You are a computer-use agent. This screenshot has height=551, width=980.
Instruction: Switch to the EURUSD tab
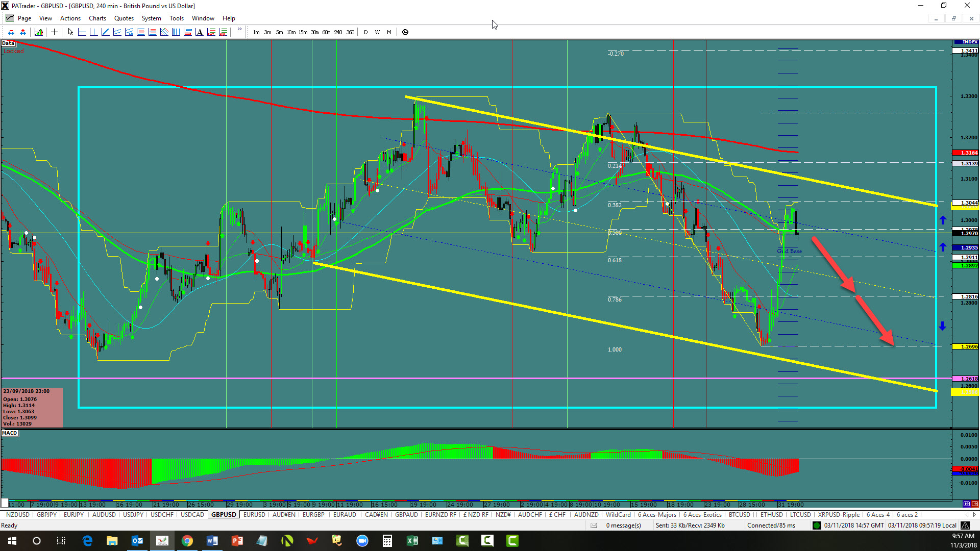pos(254,515)
